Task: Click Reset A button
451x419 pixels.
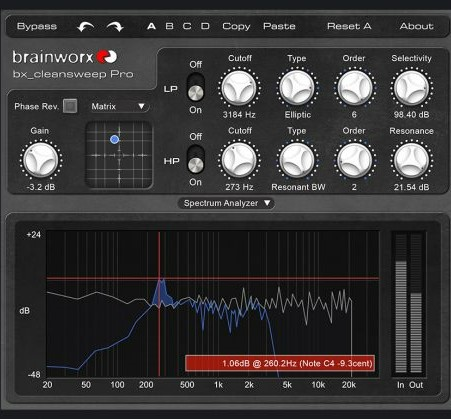Action: point(349,26)
